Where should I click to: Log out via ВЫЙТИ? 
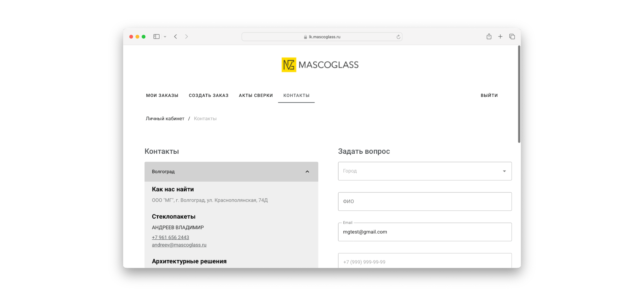pos(489,95)
